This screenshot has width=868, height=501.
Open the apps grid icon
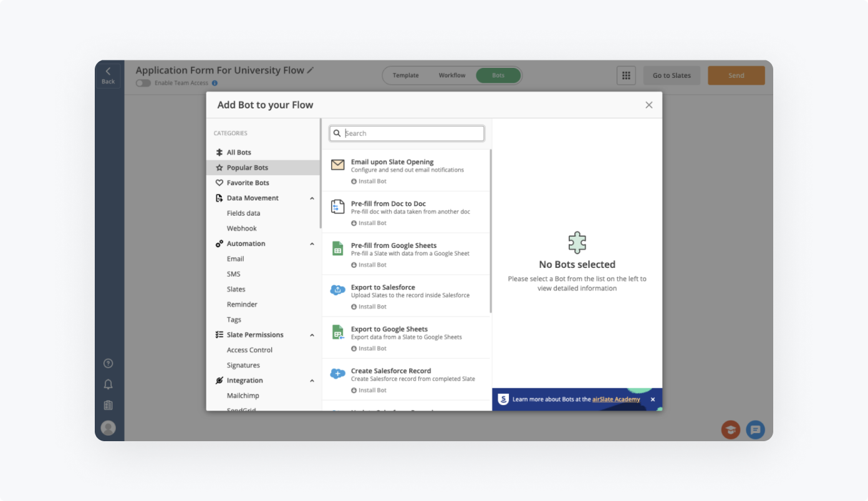click(626, 75)
